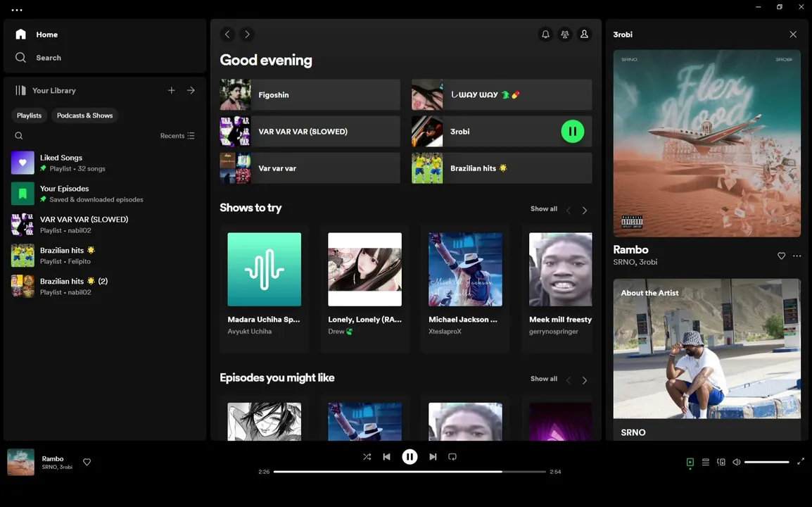Filter library by Podcasts & Shows
Screen dimensions: 812x507
click(x=84, y=115)
